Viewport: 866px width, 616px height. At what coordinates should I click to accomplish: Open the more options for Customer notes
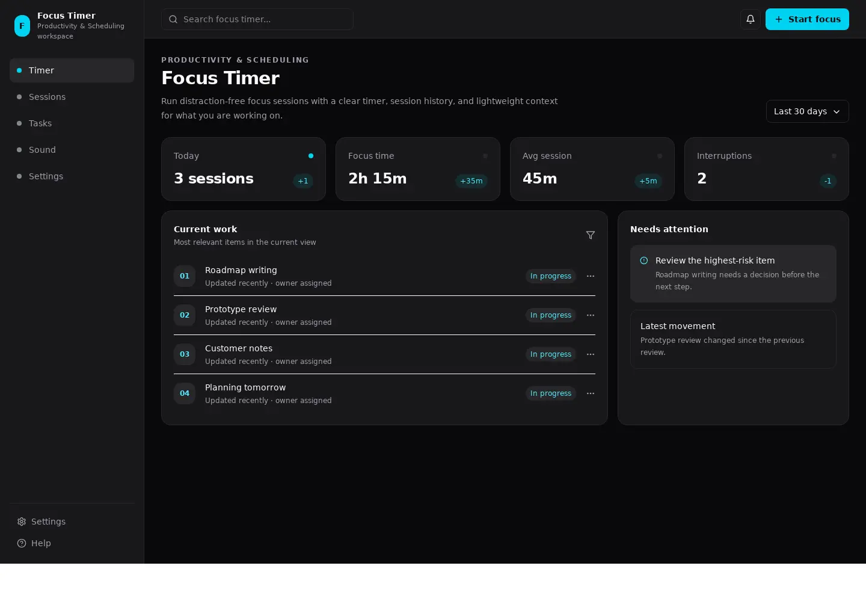point(591,354)
